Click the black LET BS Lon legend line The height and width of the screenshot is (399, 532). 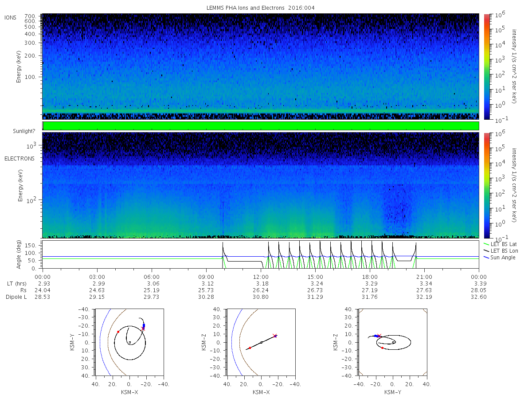(485, 251)
